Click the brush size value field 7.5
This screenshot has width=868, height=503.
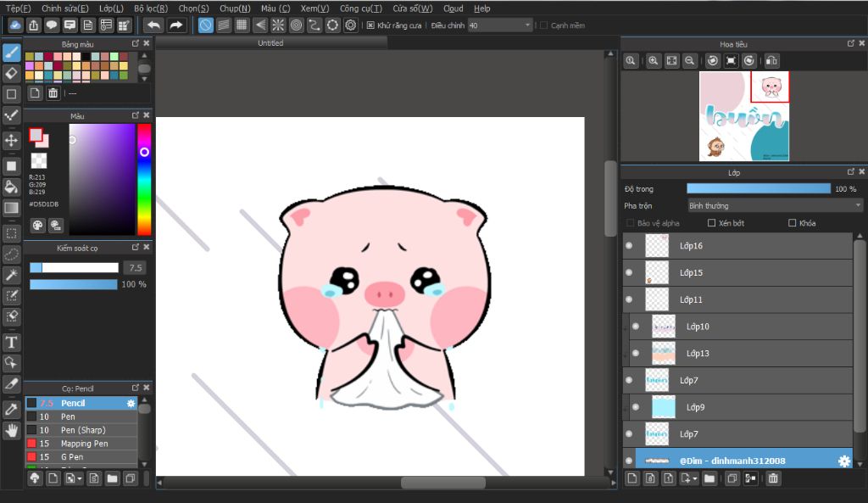click(x=135, y=267)
